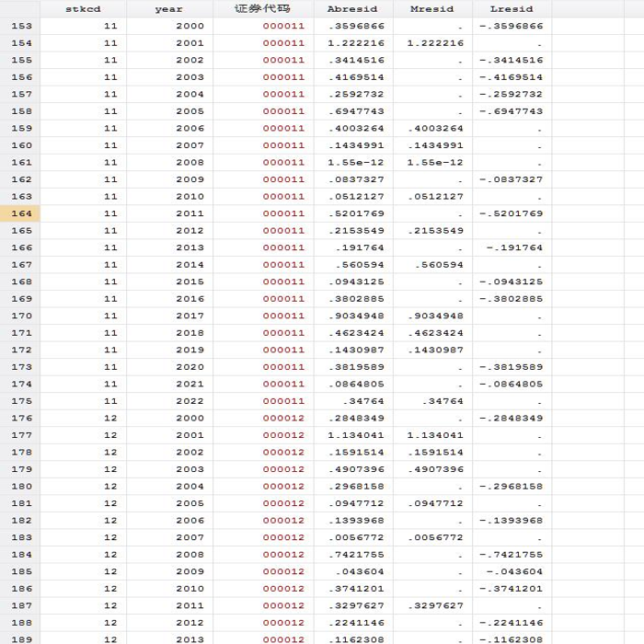Click Lresid value -.3819589
This screenshot has height=644, width=644.
(512, 367)
